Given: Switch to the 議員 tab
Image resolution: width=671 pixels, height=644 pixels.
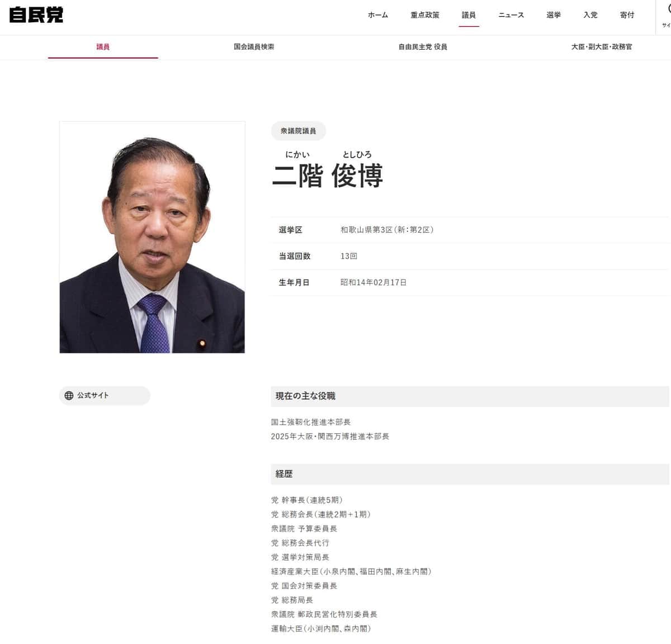Looking at the screenshot, I should pos(103,47).
